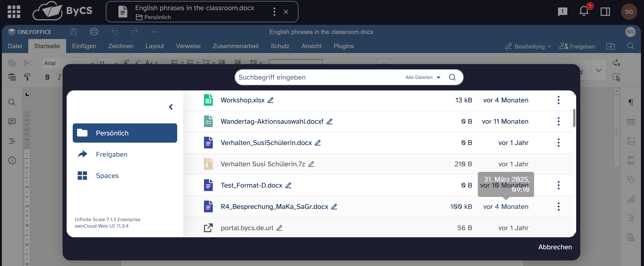Image resolution: width=644 pixels, height=266 pixels.
Task: Select Spaces in the sidebar
Action: [x=125, y=175]
